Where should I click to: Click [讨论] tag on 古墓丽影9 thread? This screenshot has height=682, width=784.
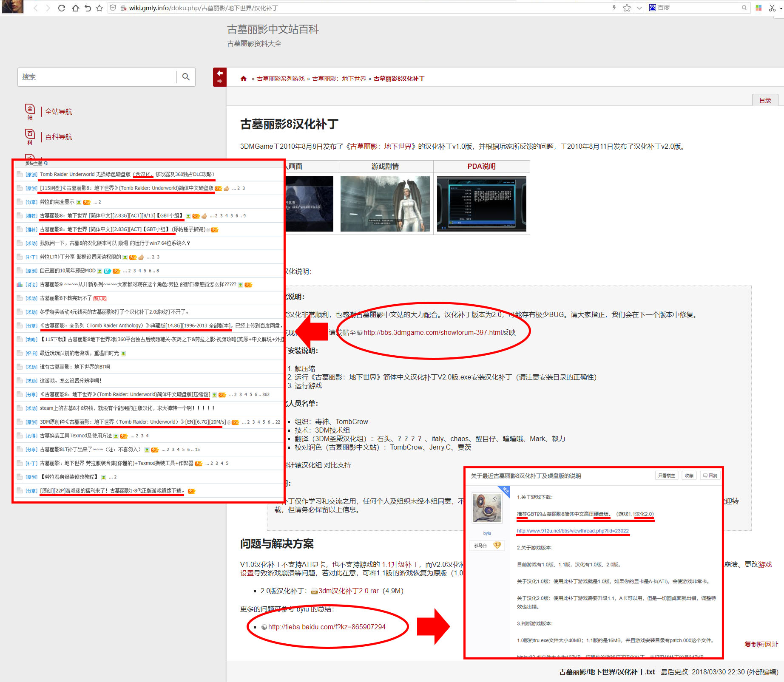click(x=31, y=285)
